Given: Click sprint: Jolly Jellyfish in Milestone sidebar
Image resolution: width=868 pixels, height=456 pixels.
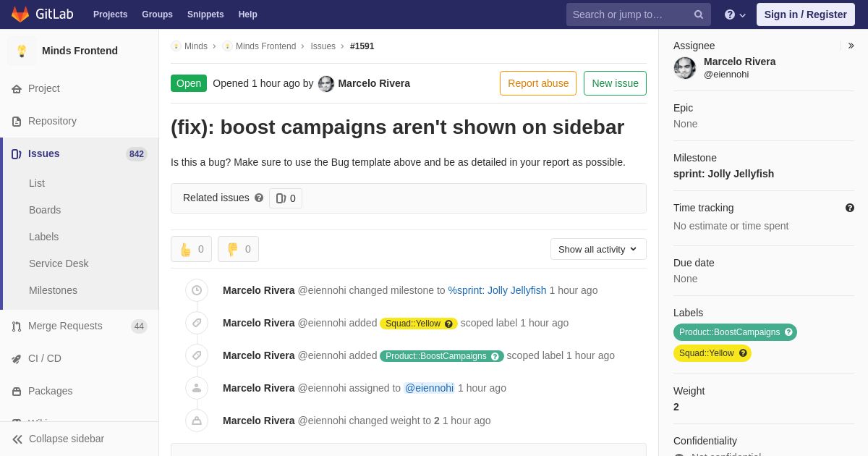Looking at the screenshot, I should click(723, 174).
